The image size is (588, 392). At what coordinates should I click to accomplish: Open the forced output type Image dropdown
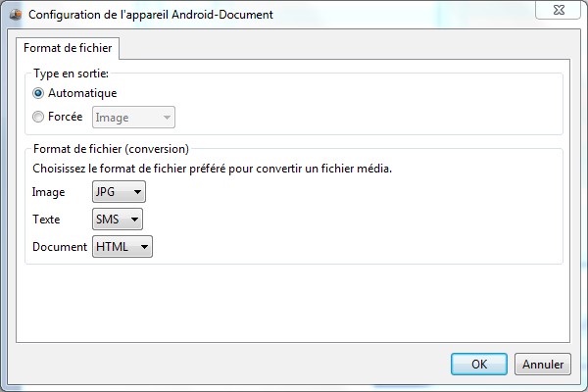pyautogui.click(x=133, y=118)
